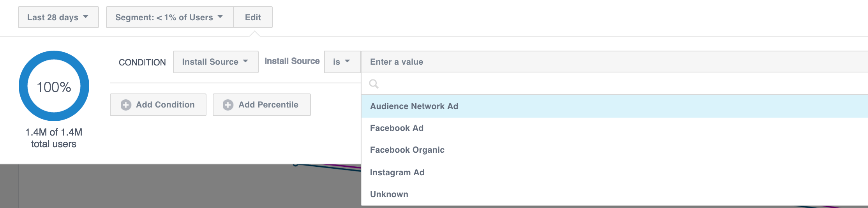
Task: Open the Last 28 days dropdown
Action: point(58,17)
